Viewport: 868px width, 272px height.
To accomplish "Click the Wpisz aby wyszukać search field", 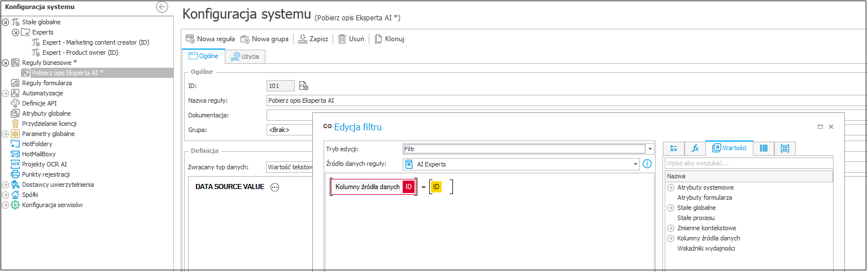I will (748, 164).
